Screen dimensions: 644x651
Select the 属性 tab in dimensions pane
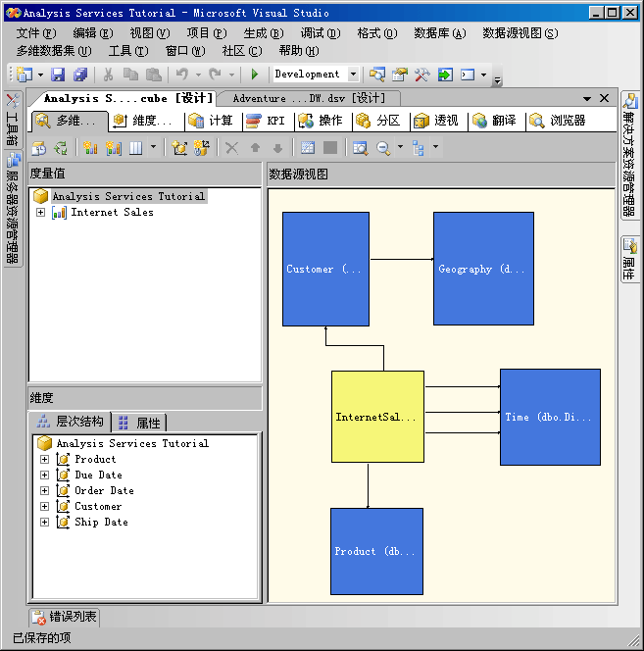click(139, 423)
